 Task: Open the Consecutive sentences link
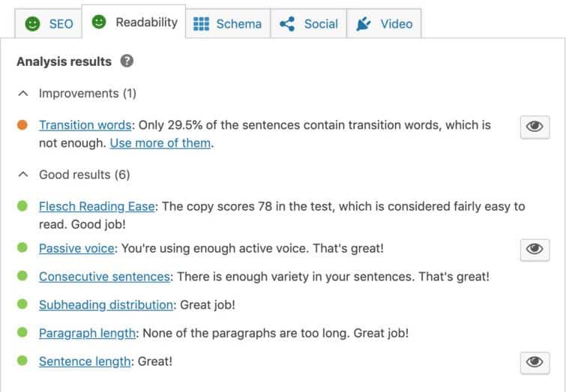point(104,277)
